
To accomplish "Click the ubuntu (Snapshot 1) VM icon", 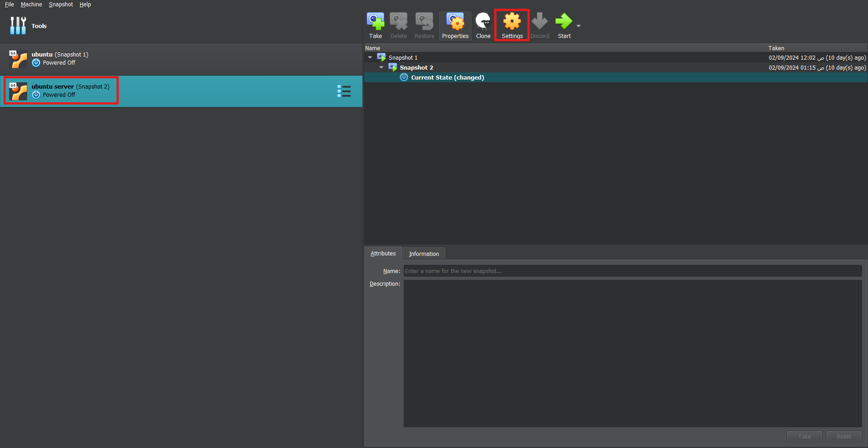I will [18, 59].
